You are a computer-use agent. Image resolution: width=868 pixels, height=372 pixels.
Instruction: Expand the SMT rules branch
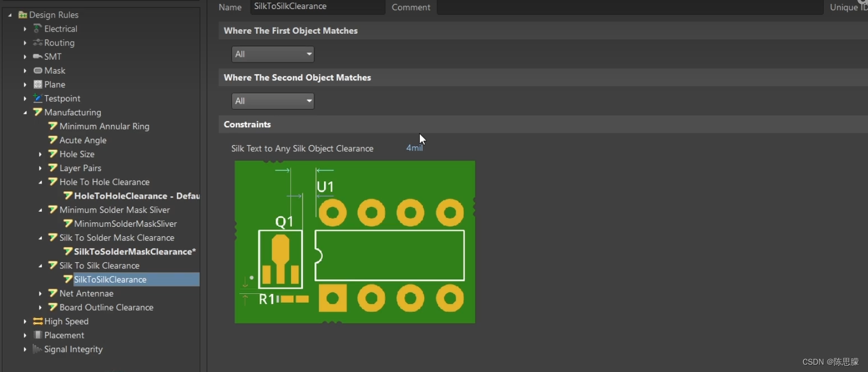(x=25, y=56)
